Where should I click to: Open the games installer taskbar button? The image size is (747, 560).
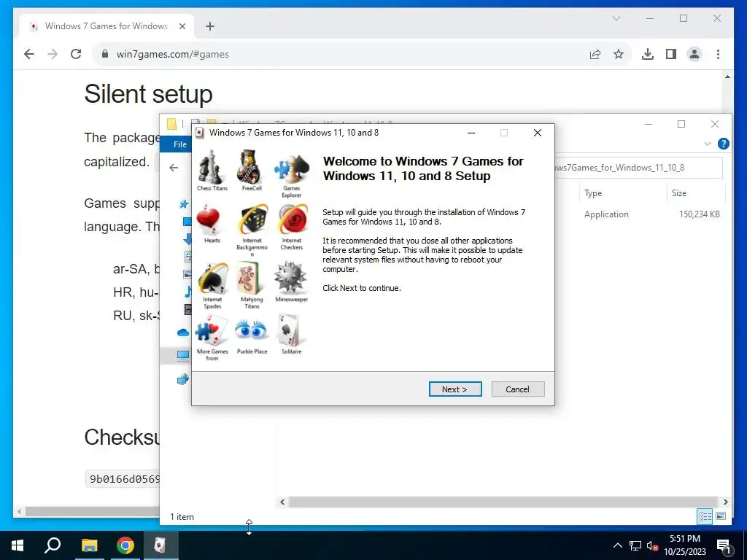pyautogui.click(x=160, y=545)
